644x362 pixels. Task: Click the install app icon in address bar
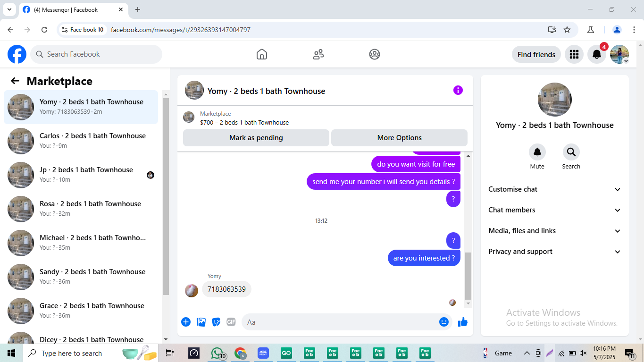pos(552,30)
